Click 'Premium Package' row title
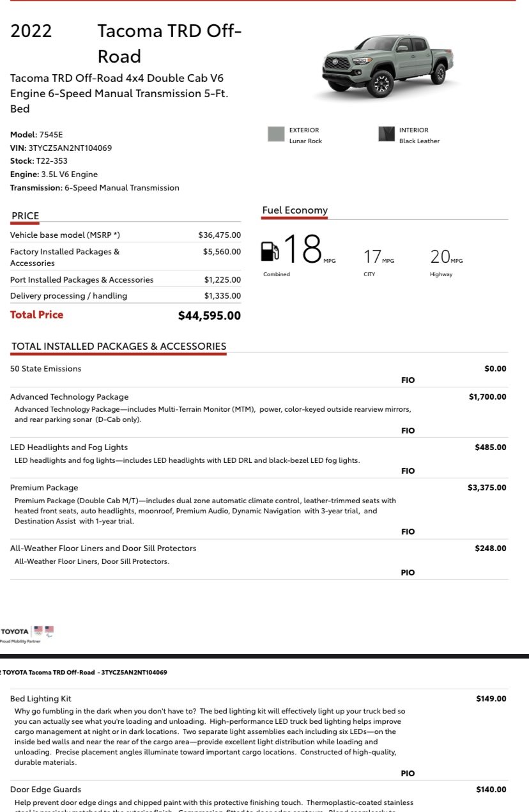Image resolution: width=529 pixels, height=812 pixels. (x=44, y=488)
